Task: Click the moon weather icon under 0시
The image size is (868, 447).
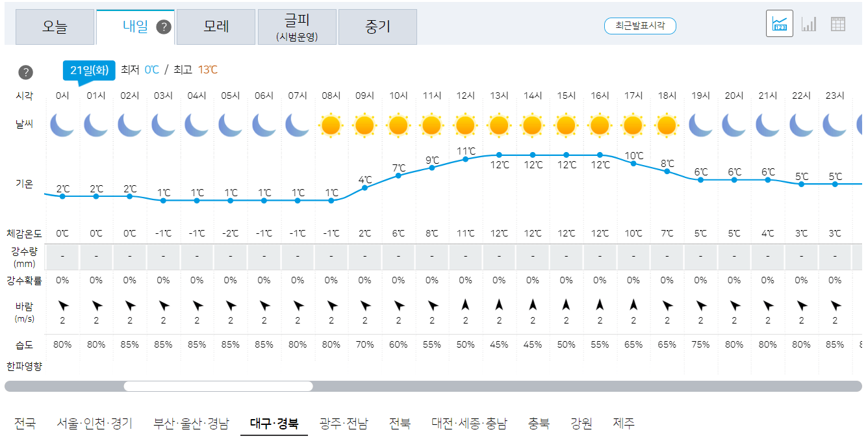Action: tap(62, 126)
